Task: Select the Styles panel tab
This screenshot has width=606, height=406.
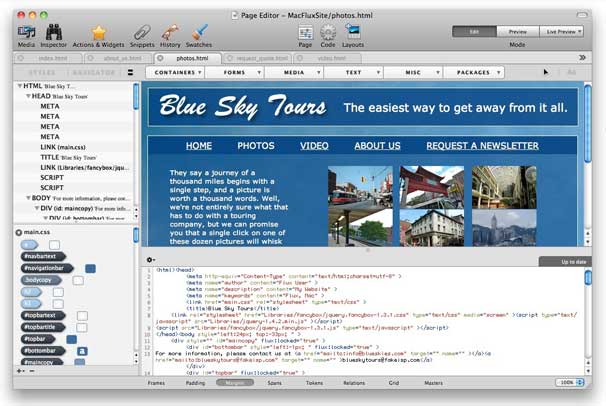Action: coord(42,72)
